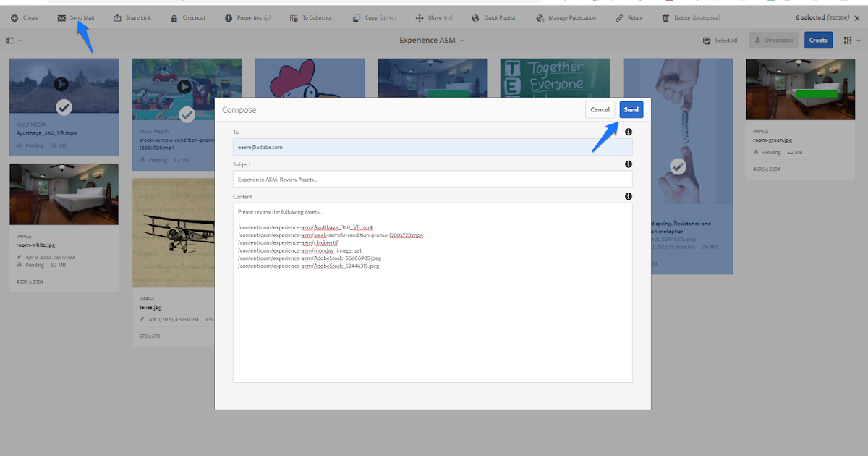Click the Copy icon in the toolbar

pos(357,17)
